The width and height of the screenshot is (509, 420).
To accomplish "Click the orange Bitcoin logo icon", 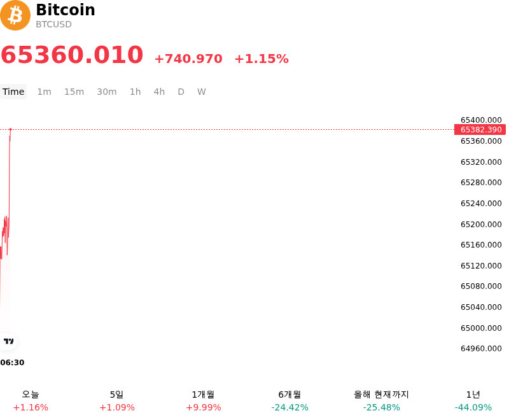I will pos(15,15).
